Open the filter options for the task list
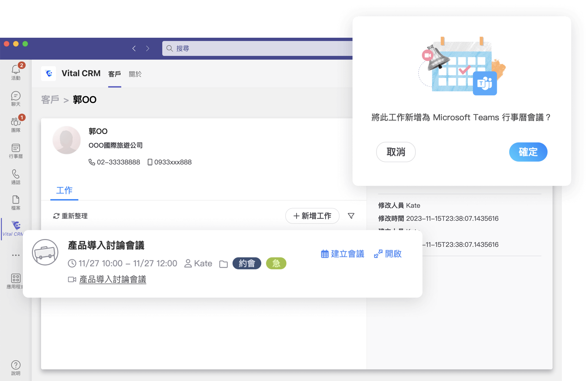 351,216
